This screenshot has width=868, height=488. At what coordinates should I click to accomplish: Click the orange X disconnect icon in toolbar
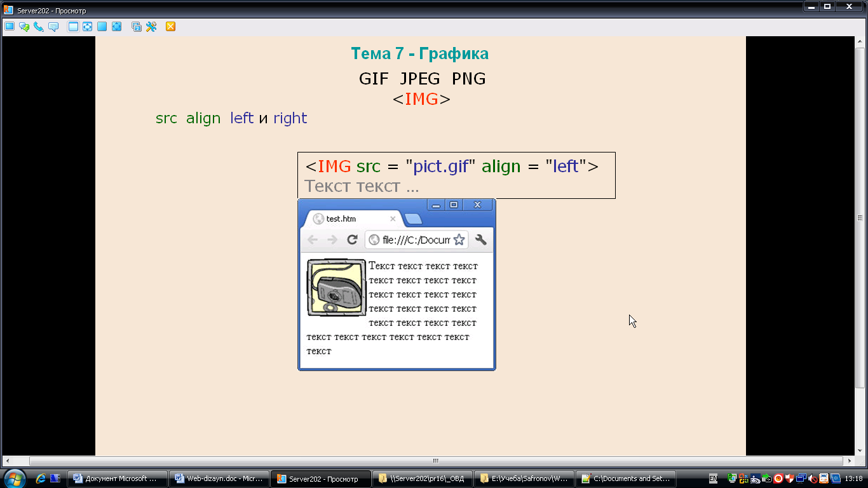pos(170,27)
